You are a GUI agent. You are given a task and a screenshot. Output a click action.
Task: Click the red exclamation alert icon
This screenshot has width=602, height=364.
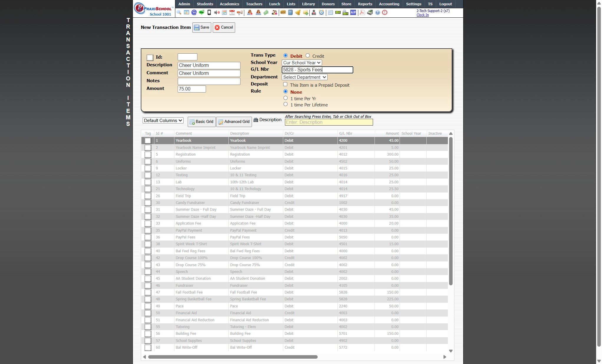coord(385,12)
